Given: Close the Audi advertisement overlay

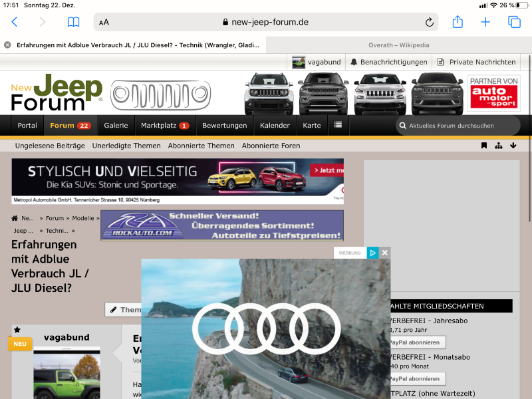Looking at the screenshot, I should (x=384, y=253).
